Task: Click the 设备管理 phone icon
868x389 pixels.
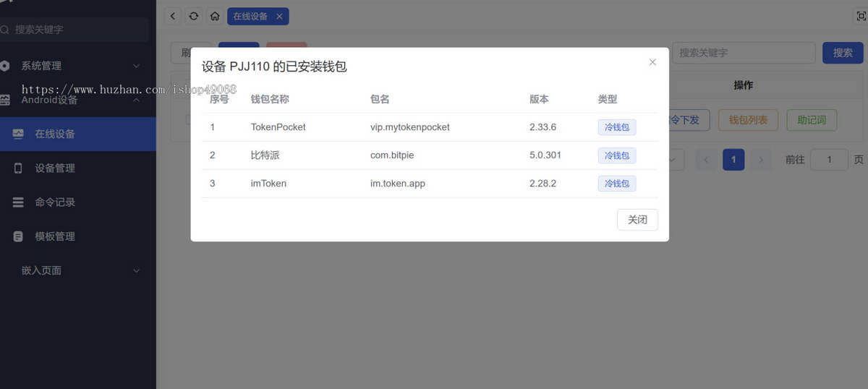Action: pos(18,168)
